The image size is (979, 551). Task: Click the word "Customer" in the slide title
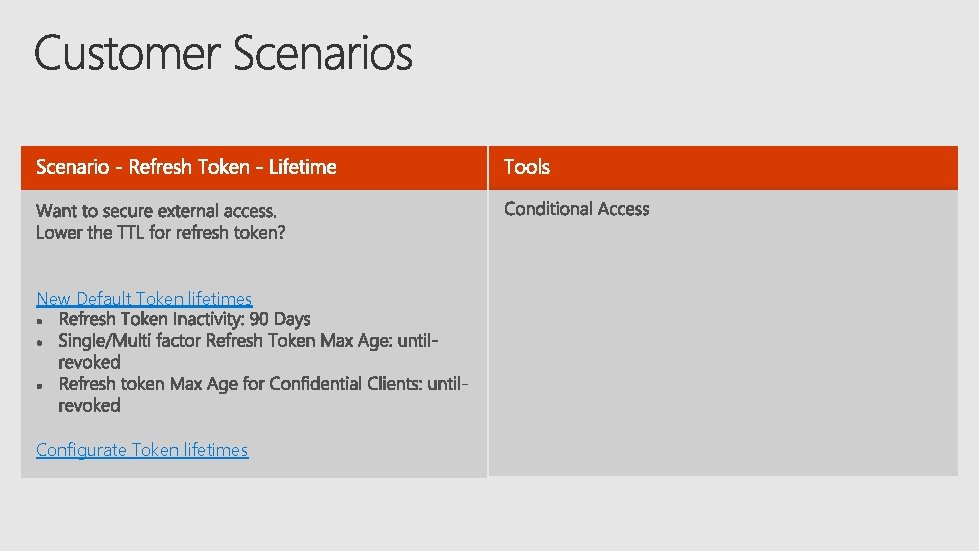point(126,53)
